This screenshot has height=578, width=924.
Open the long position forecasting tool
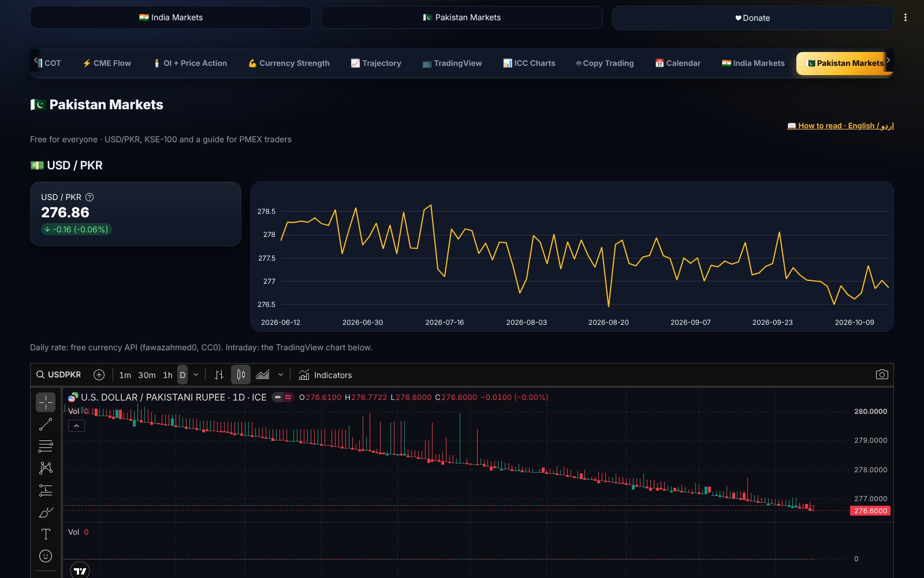[x=46, y=490]
